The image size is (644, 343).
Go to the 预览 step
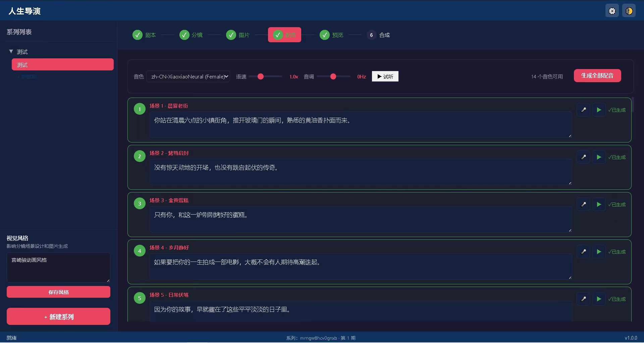[x=331, y=35]
